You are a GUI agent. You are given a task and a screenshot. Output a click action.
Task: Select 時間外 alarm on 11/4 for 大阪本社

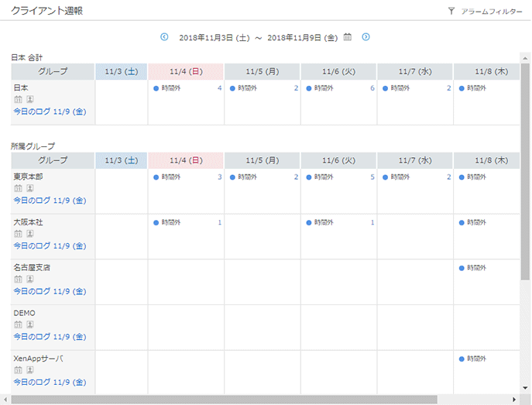171,223
